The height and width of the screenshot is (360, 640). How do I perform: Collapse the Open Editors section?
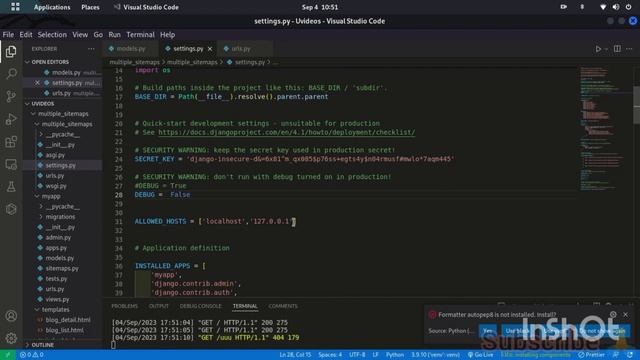click(50, 62)
